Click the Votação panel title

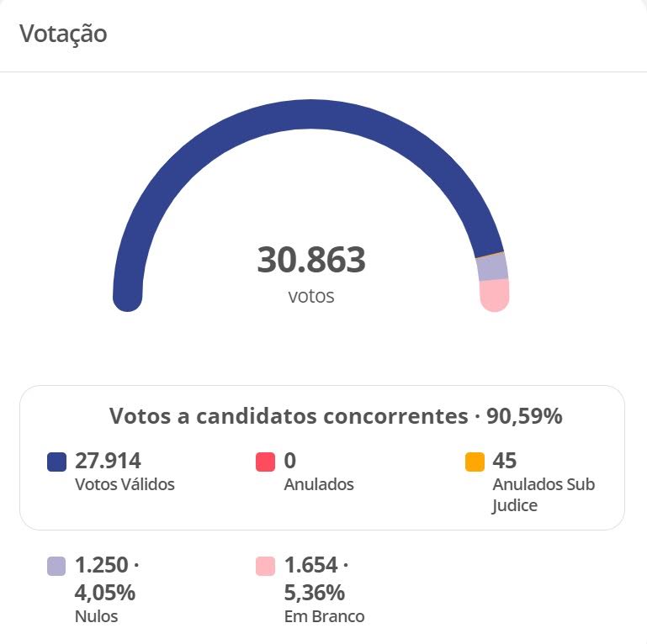(63, 34)
